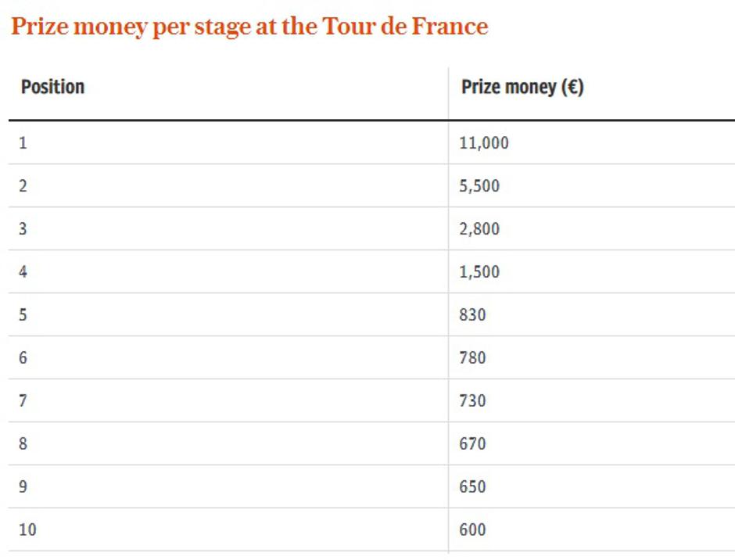
Task: Click position 1 in the table
Action: pyautogui.click(x=23, y=143)
